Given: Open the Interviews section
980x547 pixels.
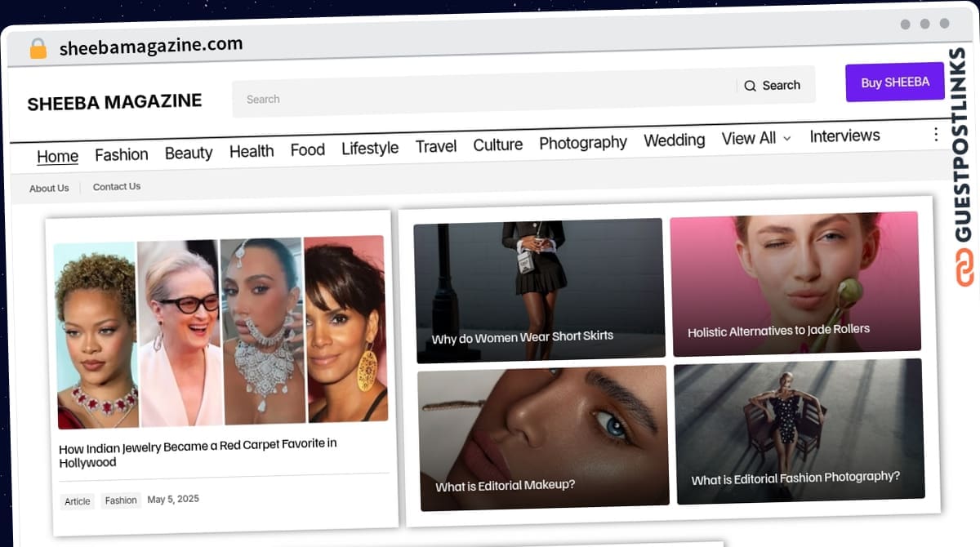Looking at the screenshot, I should [x=844, y=136].
